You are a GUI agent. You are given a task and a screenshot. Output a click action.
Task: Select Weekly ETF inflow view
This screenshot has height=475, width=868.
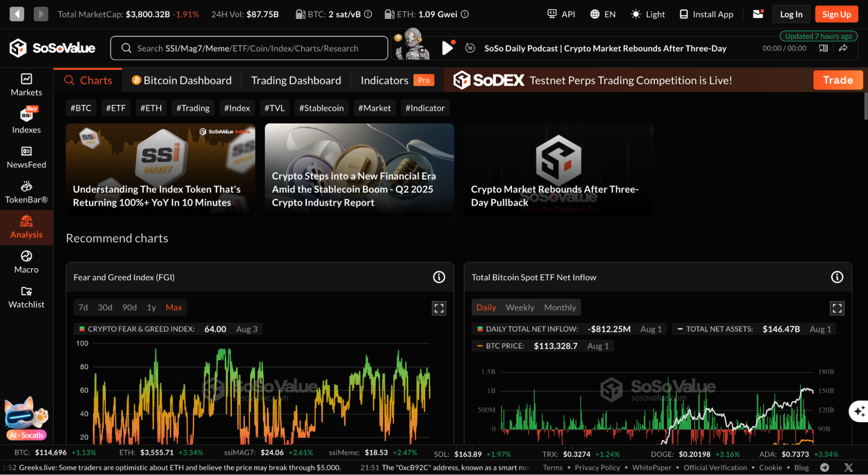tap(520, 307)
